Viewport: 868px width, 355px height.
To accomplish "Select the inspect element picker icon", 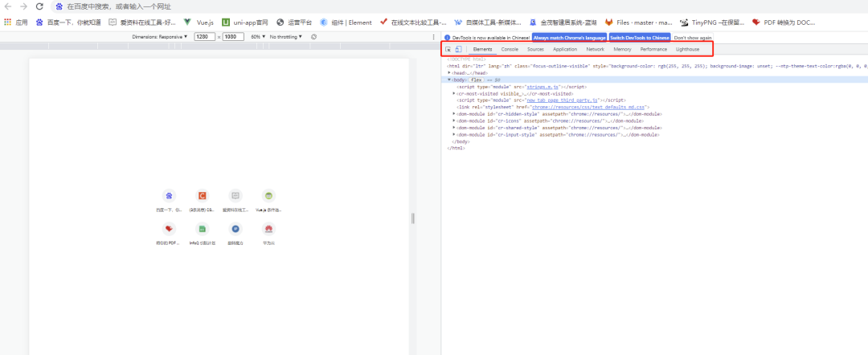I will tap(448, 49).
